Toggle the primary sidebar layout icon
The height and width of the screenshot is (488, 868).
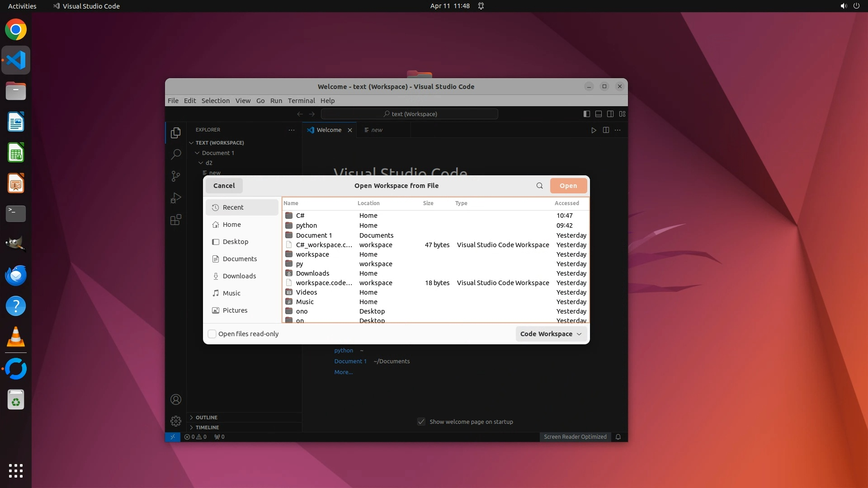tap(586, 114)
